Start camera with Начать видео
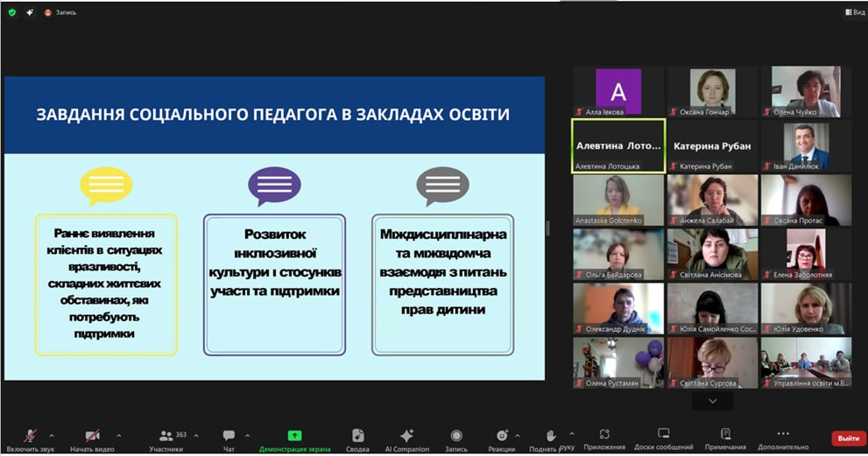The height and width of the screenshot is (456, 868). pyautogui.click(x=93, y=438)
